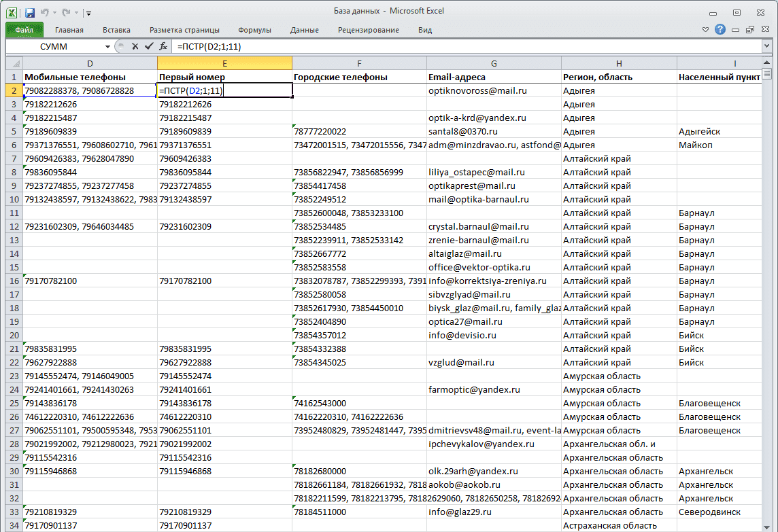Click inside the formula bar text =ПСТР(D2;1;11)
This screenshot has height=532, width=778.
click(x=209, y=47)
